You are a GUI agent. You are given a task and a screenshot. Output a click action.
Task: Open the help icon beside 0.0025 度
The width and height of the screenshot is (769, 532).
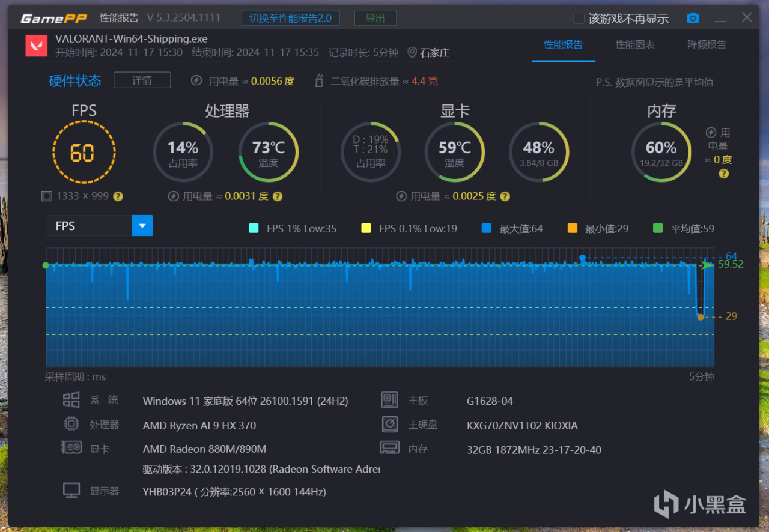[x=505, y=196]
